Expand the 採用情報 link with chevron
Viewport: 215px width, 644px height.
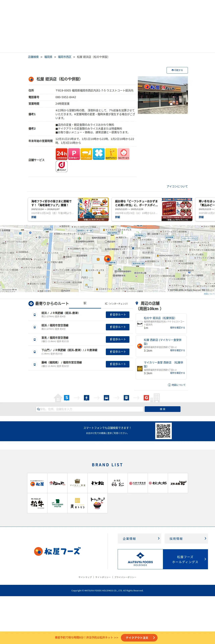point(186,539)
